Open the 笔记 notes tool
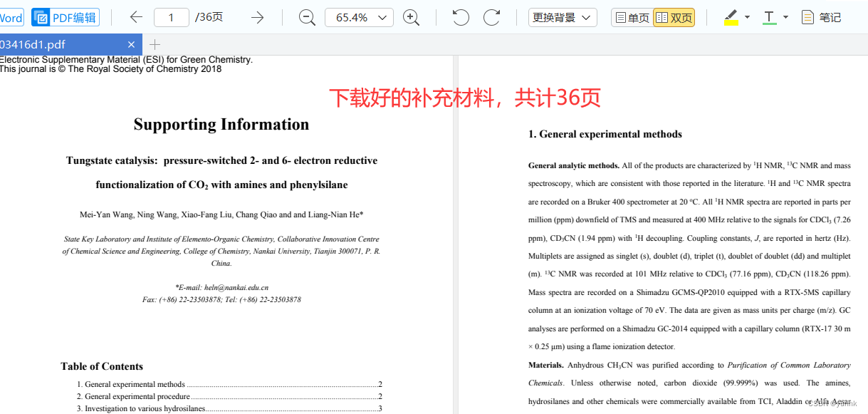This screenshot has width=868, height=414. click(821, 17)
